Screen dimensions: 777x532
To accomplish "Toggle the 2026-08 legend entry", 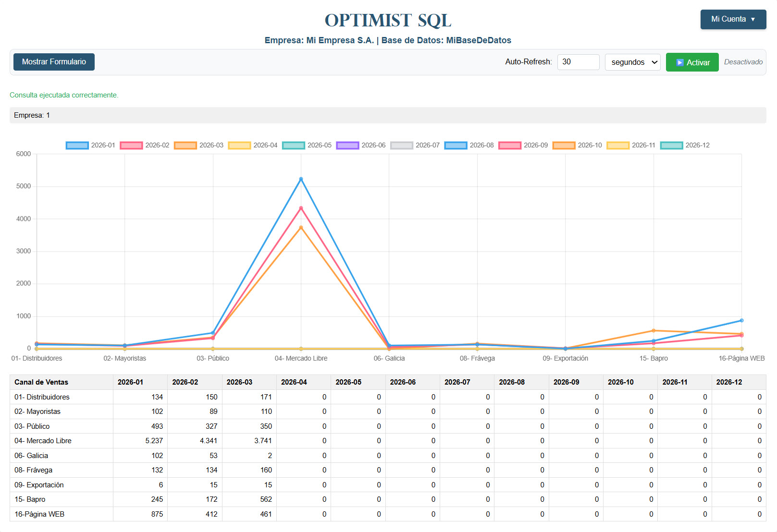I will click(x=469, y=145).
